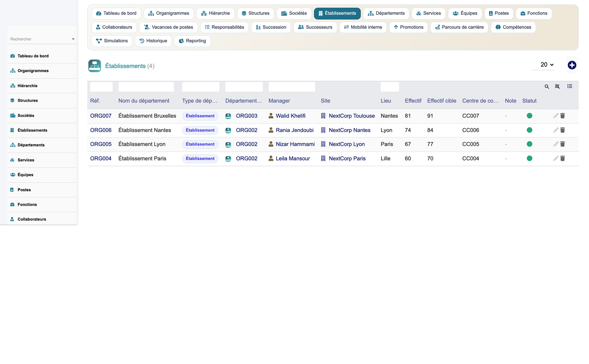
Task: Open column list options icon
Action: coord(569,86)
